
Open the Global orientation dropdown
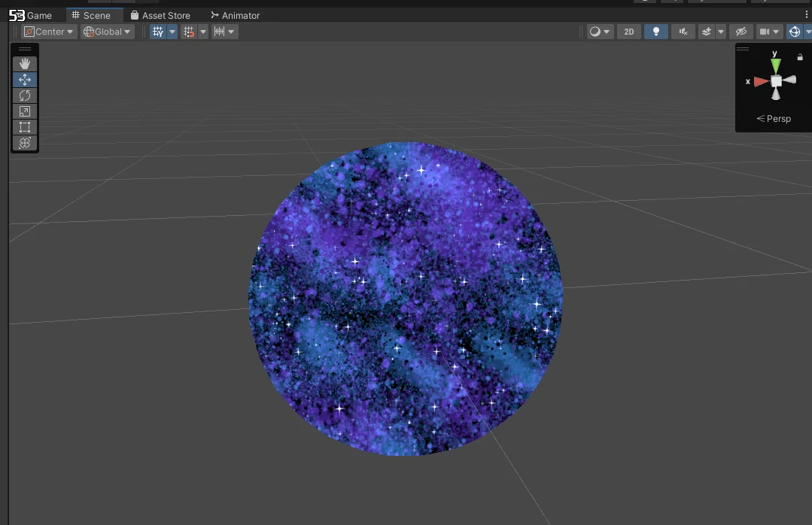coord(106,31)
